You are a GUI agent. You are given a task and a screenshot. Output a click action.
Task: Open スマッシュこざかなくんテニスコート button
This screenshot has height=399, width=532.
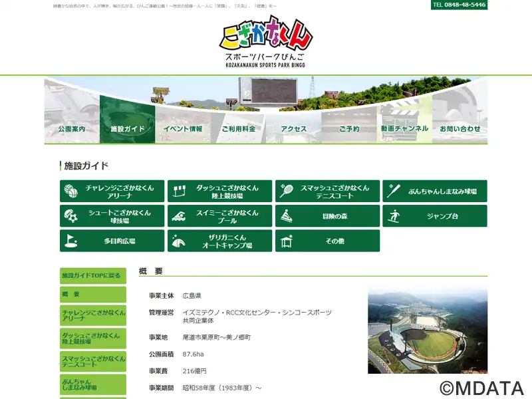327,191
